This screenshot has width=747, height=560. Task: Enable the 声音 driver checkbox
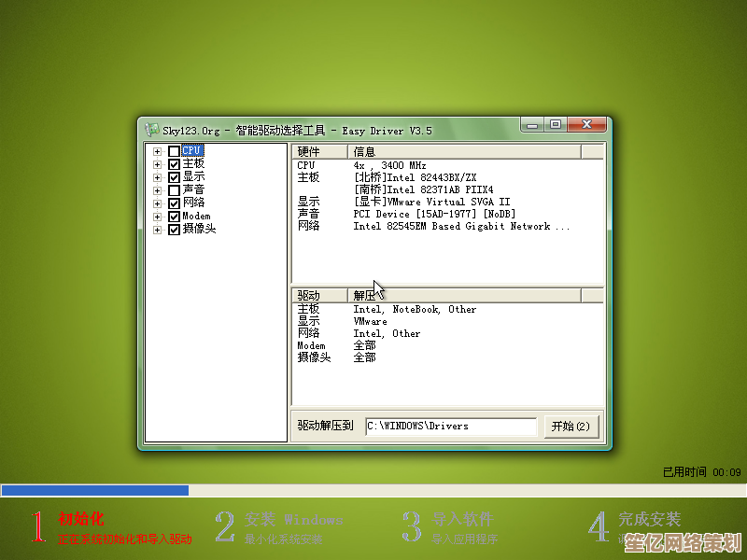174,190
